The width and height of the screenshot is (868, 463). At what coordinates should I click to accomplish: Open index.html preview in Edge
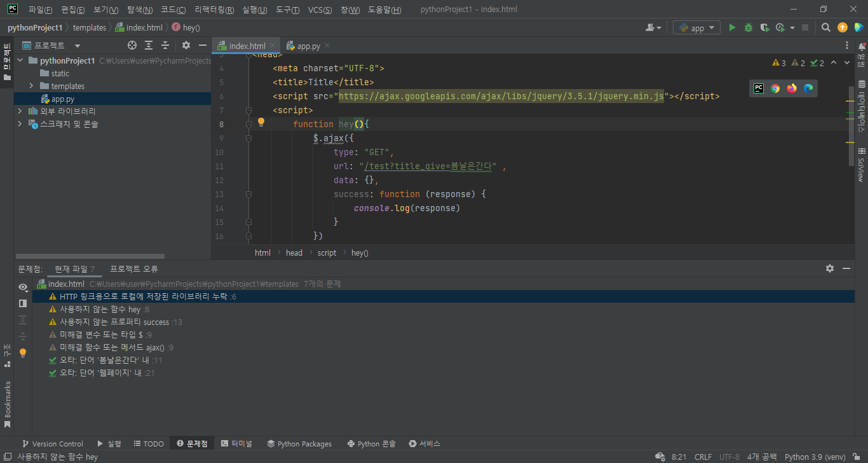tap(808, 88)
